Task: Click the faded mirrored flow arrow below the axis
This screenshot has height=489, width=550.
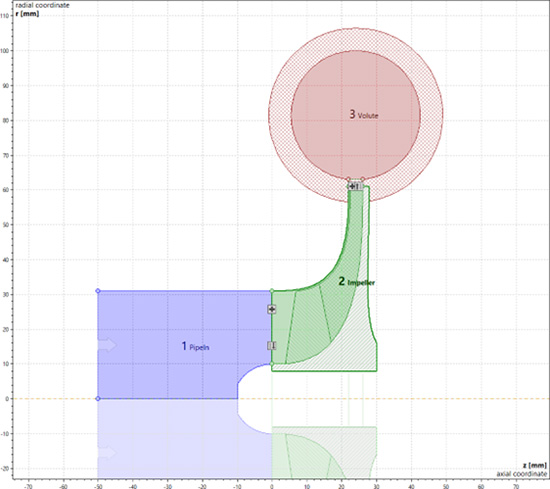Action: click(108, 453)
